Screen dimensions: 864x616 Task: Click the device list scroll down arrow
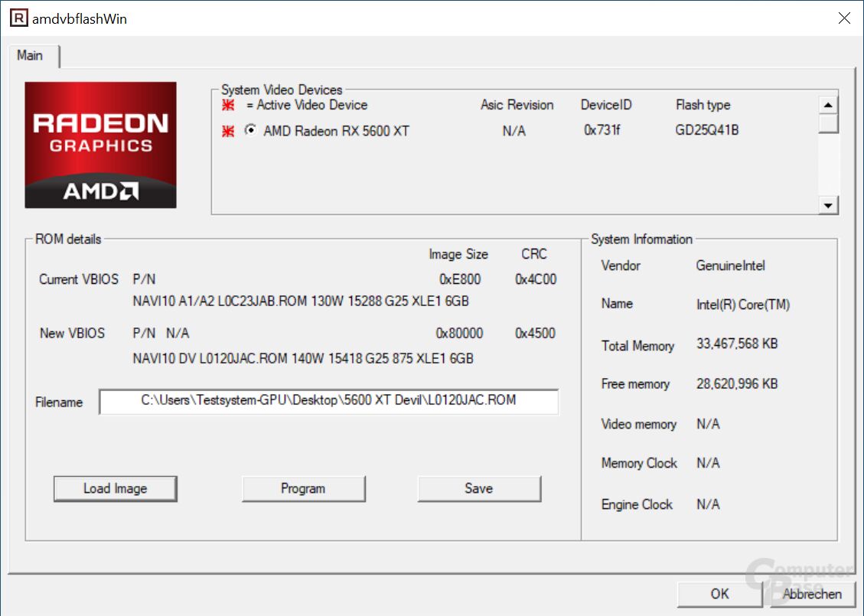pyautogui.click(x=828, y=206)
